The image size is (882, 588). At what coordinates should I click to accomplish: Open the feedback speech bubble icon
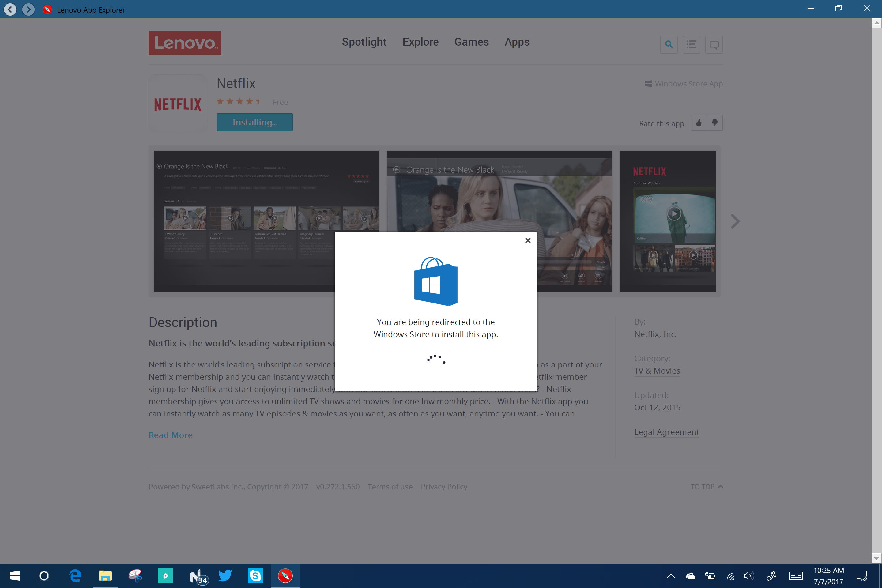714,44
